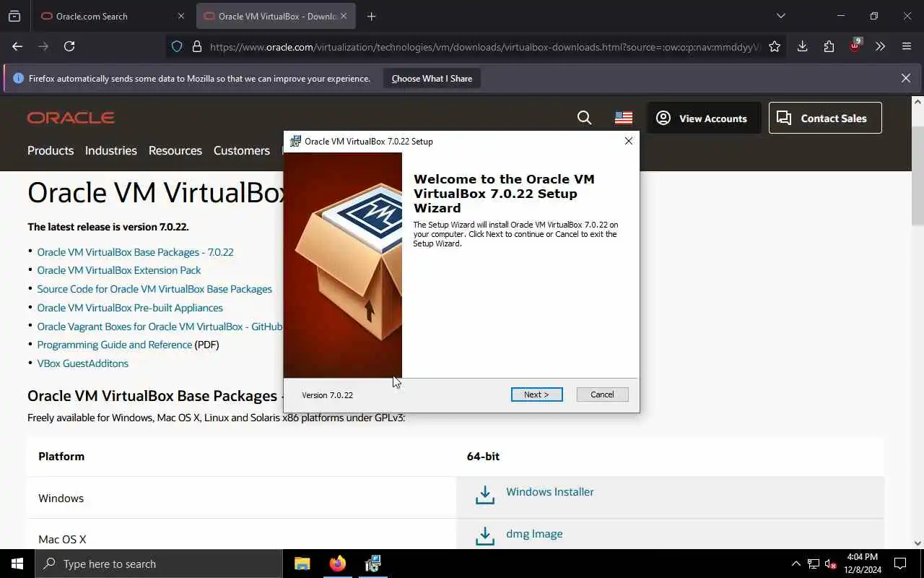This screenshot has width=924, height=578.
Task: Click page scrollbar down arrow
Action: 918,543
